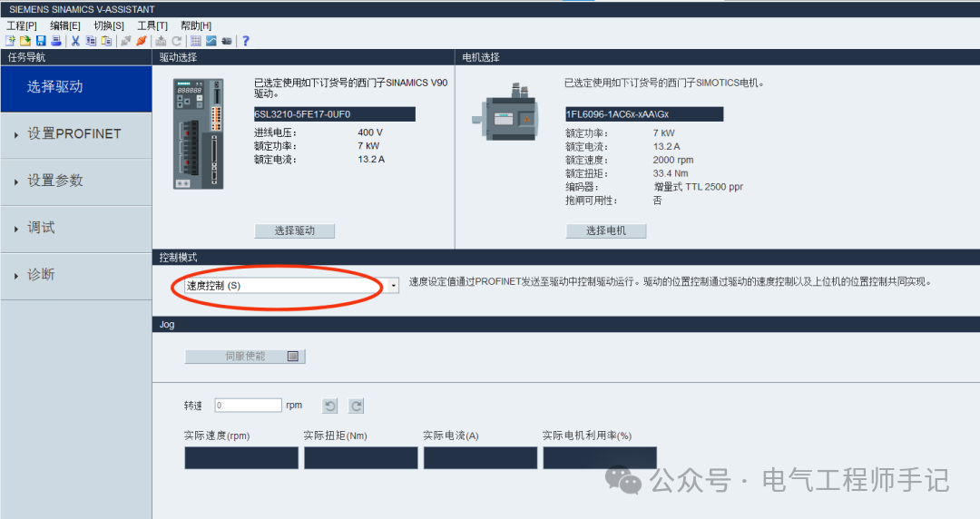The image size is (980, 519).
Task: Open the 工程[P] menu
Action: (22, 25)
